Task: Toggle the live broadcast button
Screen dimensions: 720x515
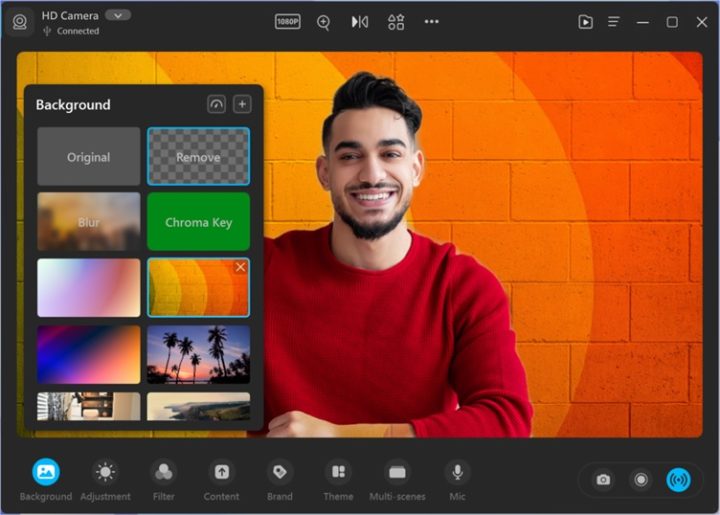Action: click(x=678, y=480)
